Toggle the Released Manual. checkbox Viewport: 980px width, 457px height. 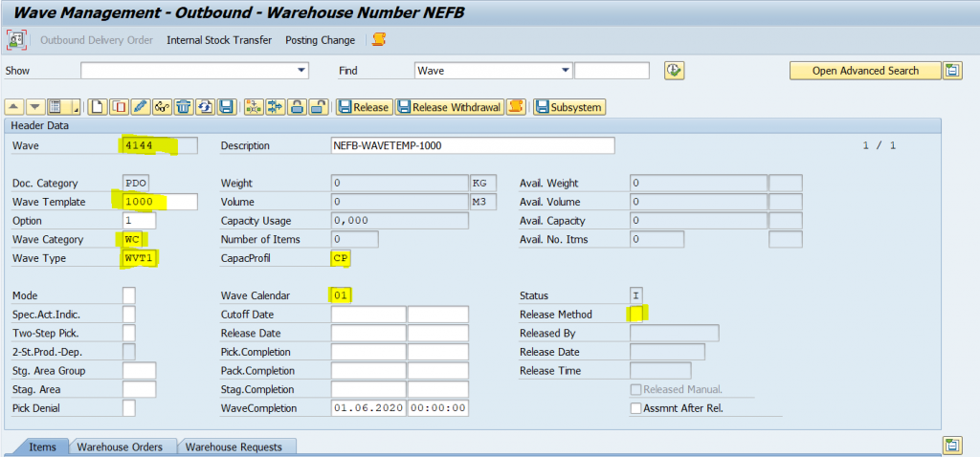[635, 389]
